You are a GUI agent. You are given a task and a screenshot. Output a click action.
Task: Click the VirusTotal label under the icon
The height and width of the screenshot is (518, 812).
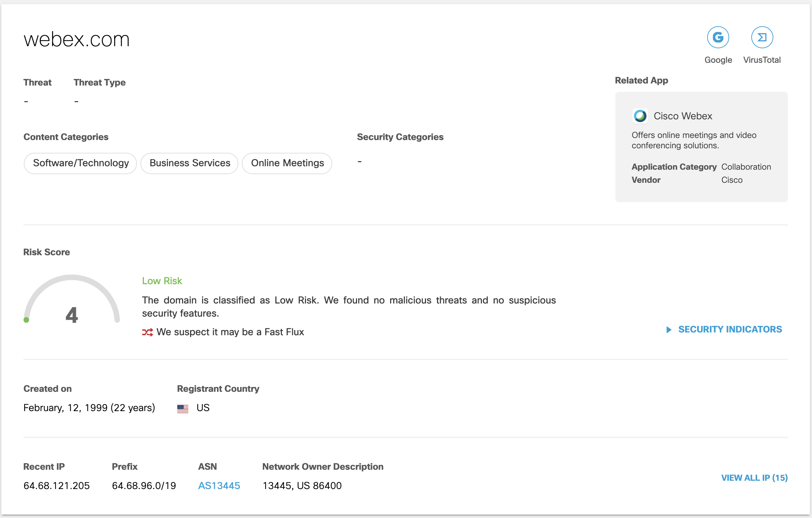pos(762,60)
